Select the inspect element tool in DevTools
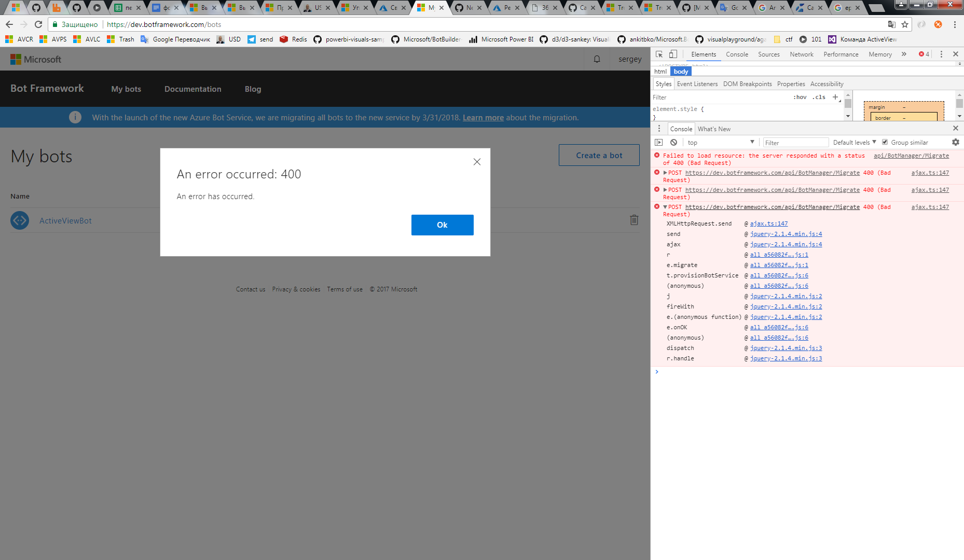964x560 pixels. (659, 54)
